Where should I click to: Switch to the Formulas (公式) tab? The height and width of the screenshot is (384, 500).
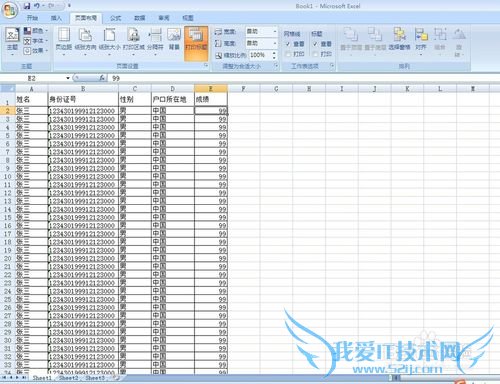(115, 18)
